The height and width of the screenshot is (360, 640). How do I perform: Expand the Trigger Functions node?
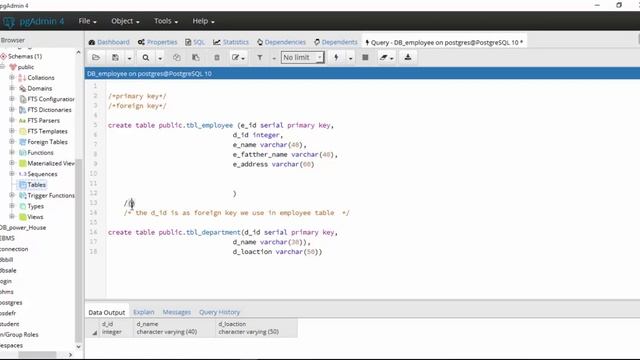click(x=12, y=195)
